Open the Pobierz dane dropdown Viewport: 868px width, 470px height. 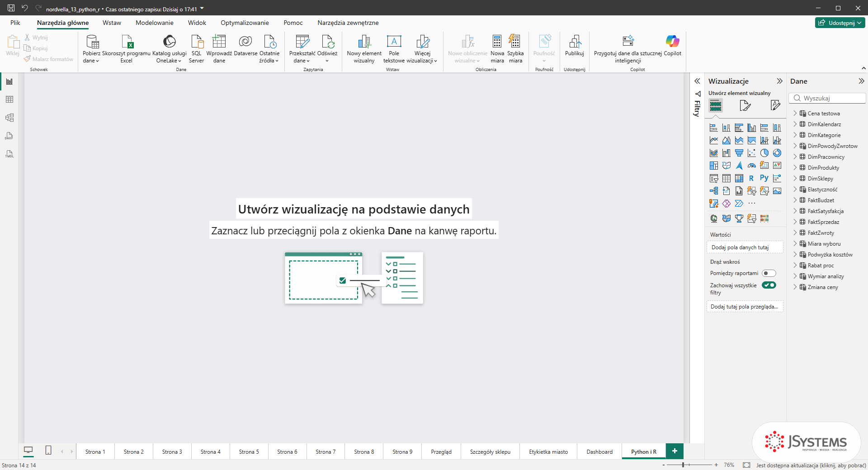91,49
